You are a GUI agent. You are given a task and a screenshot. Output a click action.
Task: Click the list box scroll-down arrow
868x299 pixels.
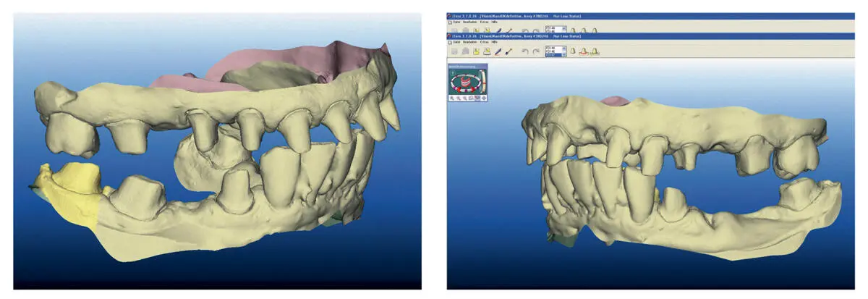click(x=564, y=55)
